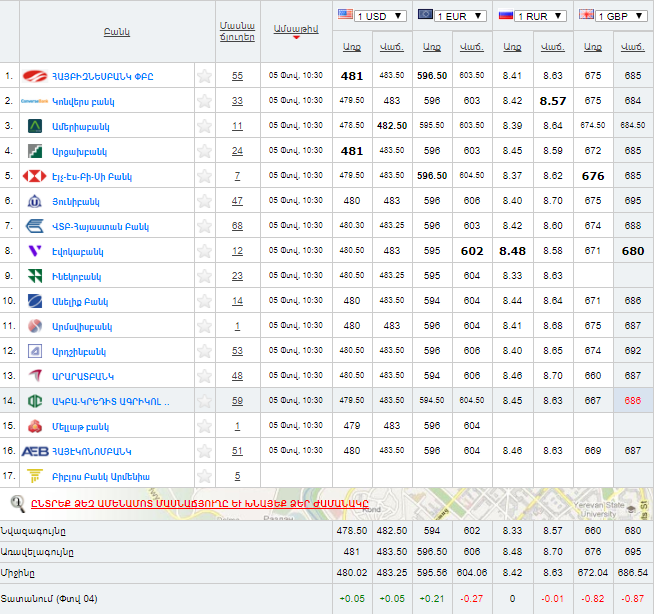
Task: Toggle favorite star for Յունիբանկ row
Action: [x=204, y=201]
